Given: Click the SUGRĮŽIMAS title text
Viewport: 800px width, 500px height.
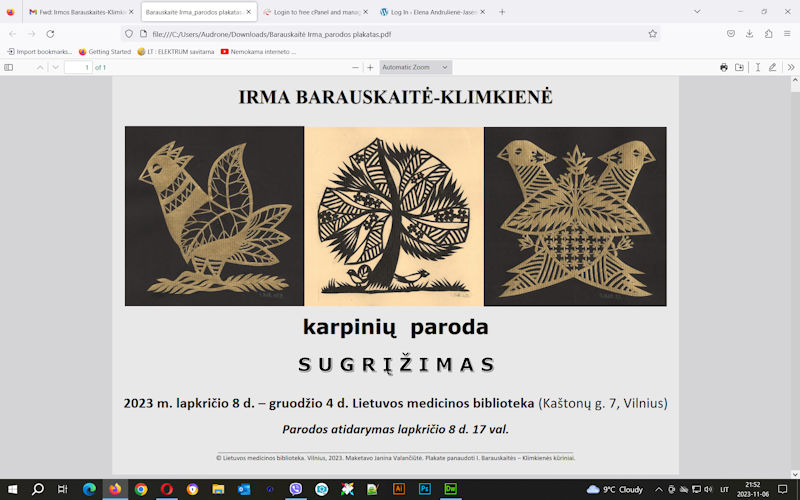Looking at the screenshot, I should (396, 365).
